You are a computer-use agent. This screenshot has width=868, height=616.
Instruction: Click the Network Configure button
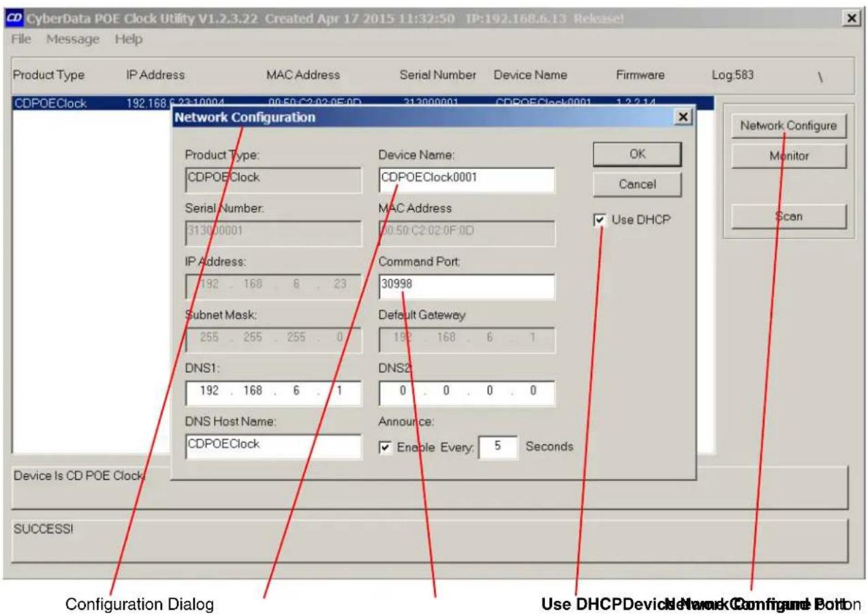coord(788,125)
